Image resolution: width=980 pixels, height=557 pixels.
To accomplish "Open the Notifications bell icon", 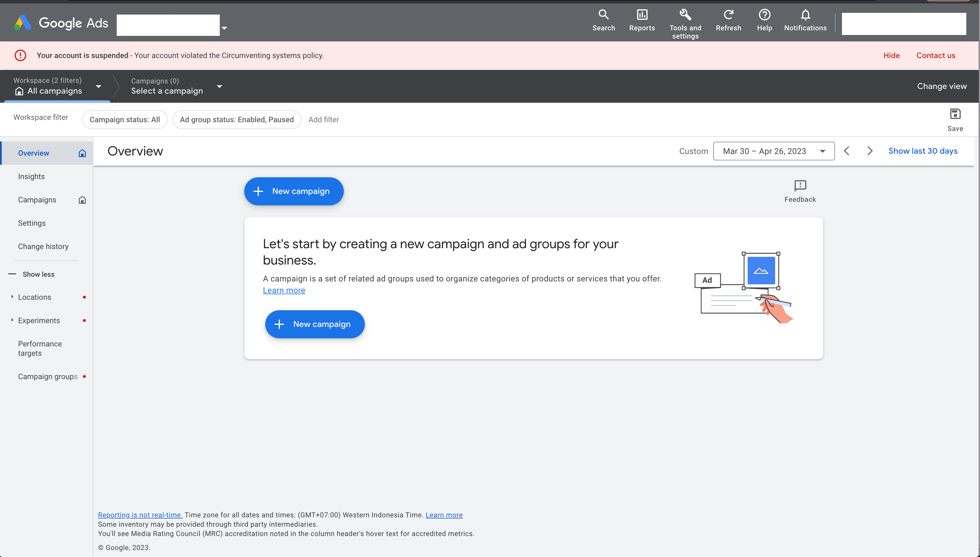I will pos(805,15).
